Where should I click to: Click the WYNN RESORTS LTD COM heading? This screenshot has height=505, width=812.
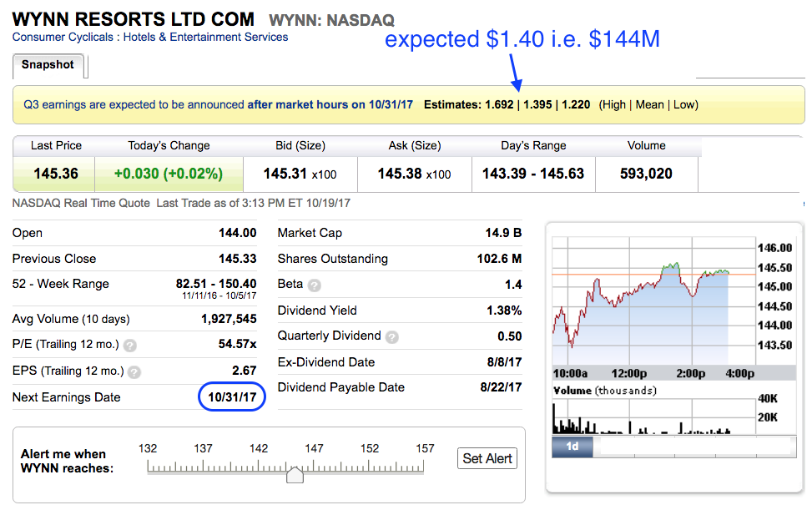click(134, 19)
